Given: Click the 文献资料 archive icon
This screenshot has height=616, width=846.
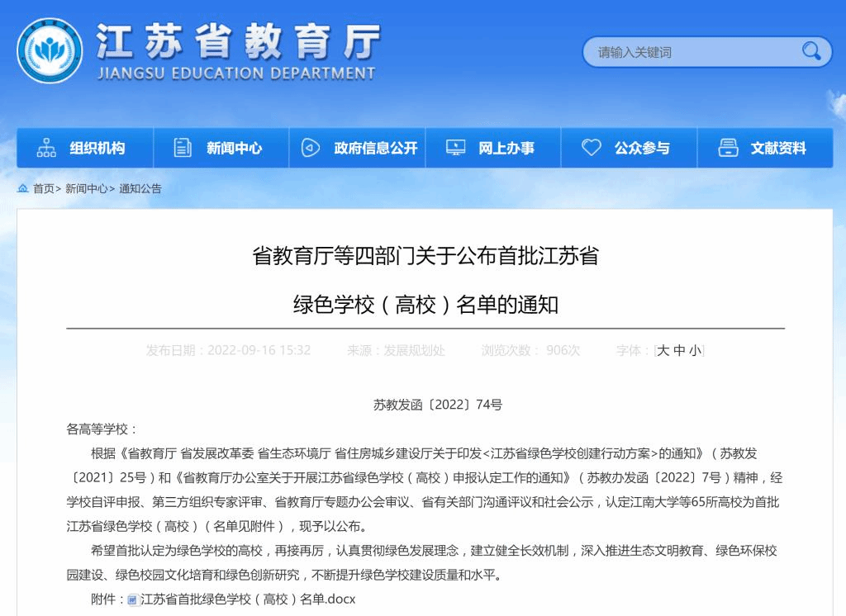Looking at the screenshot, I should point(728,148).
